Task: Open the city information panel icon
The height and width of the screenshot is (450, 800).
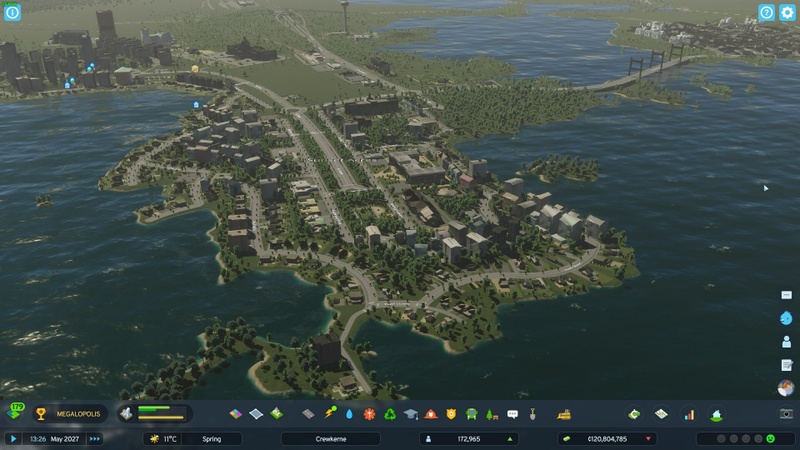Action: coord(12,12)
